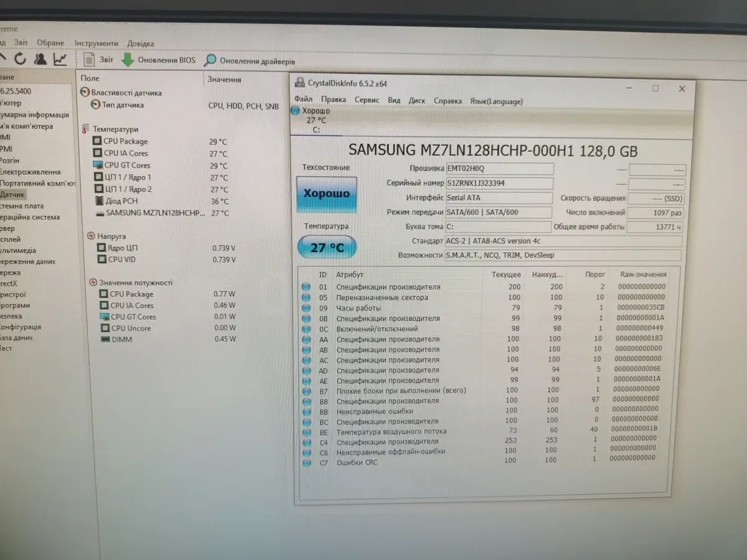Select Датчик in the left tree

[x=12, y=195]
